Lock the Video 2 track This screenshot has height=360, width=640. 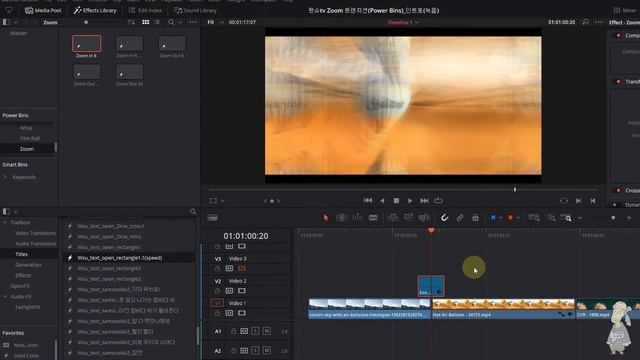(x=217, y=291)
